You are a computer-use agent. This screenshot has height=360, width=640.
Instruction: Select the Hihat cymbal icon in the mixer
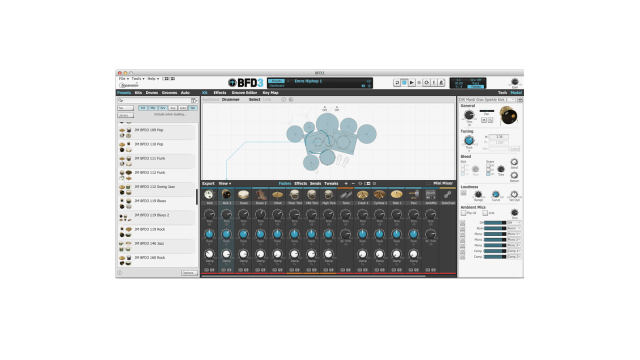coord(278,195)
